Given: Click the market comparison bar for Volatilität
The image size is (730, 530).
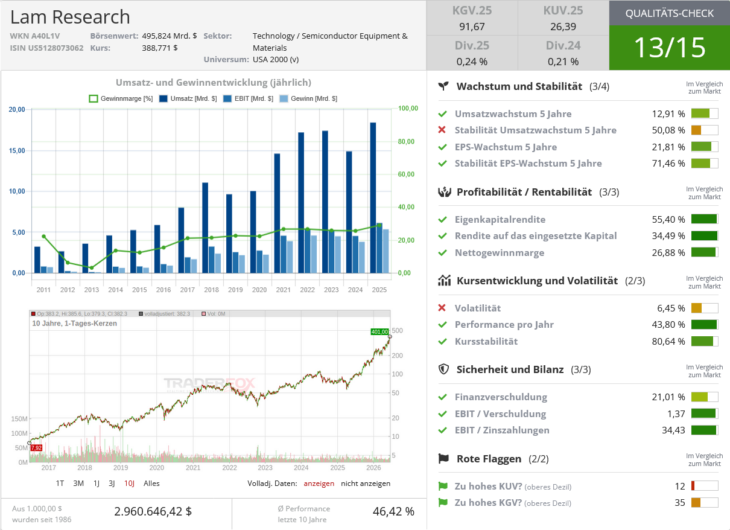Looking at the screenshot, I should 704,308.
